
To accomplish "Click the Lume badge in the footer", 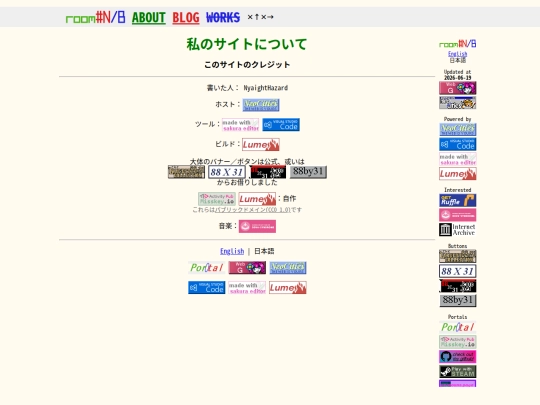I will 288,288.
